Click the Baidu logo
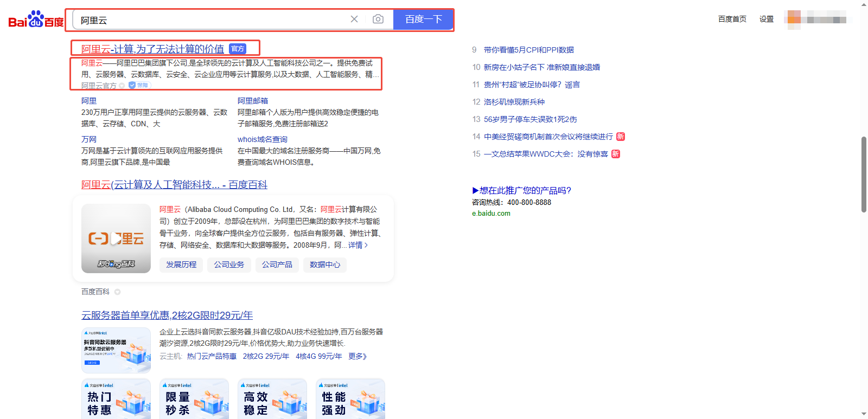The height and width of the screenshot is (419, 868). tap(36, 20)
